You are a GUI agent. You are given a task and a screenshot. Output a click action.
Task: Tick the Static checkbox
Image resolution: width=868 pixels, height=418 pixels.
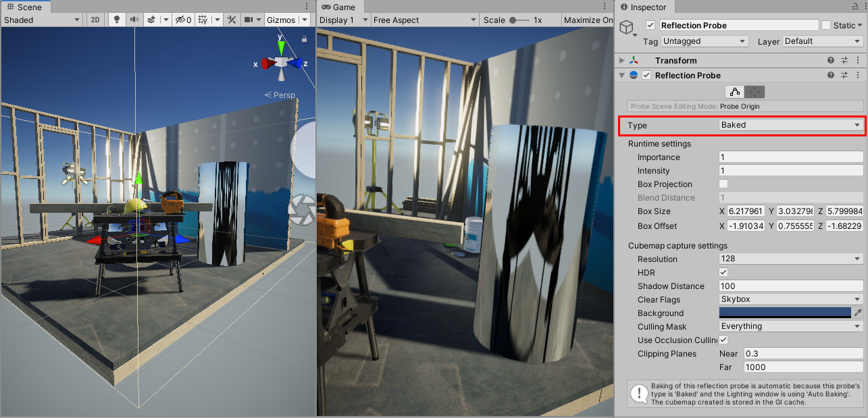click(826, 26)
